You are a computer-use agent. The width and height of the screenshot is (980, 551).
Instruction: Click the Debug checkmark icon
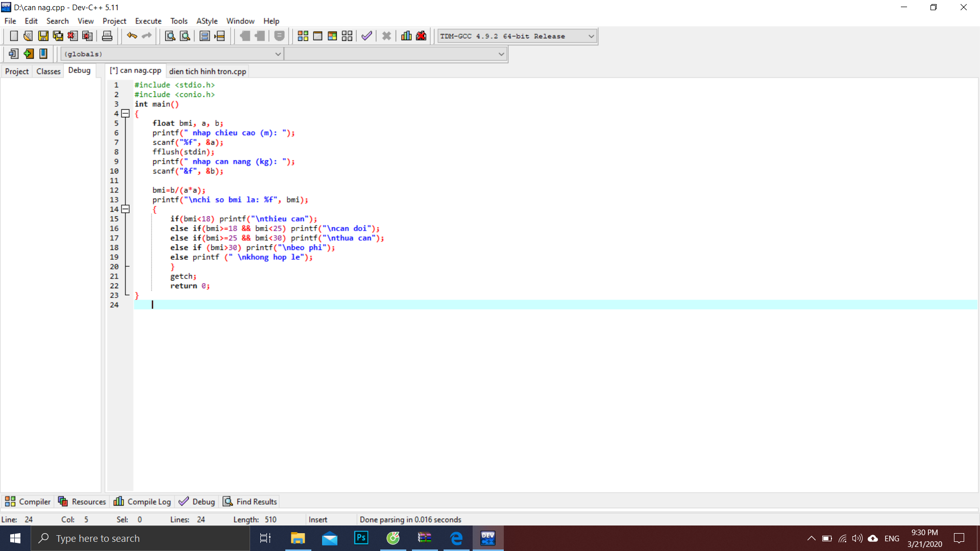click(x=366, y=36)
